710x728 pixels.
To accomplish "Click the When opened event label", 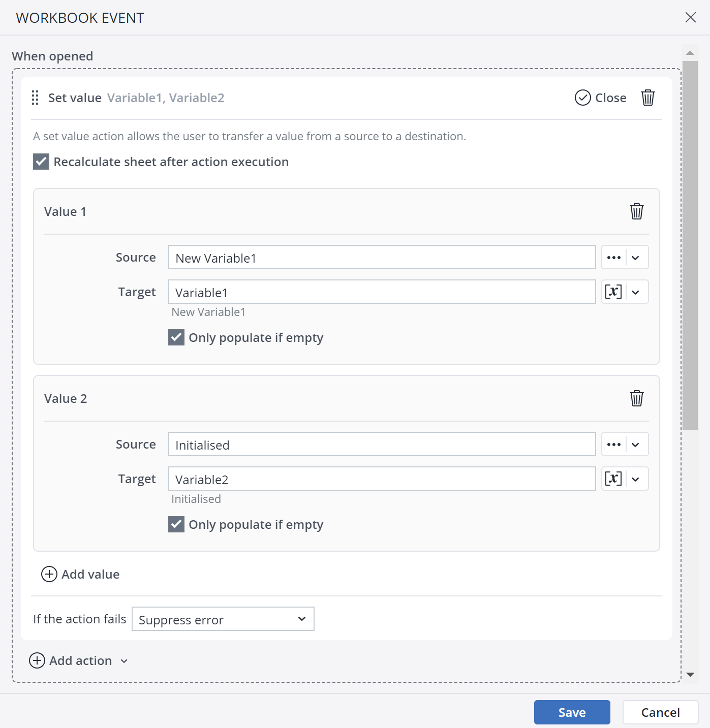I will 52,56.
